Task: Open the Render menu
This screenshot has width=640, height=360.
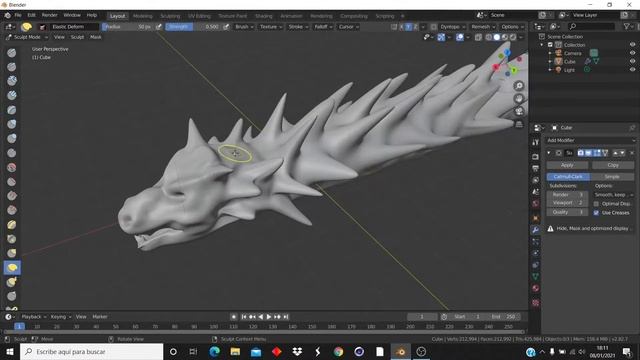Action: pos(49,15)
